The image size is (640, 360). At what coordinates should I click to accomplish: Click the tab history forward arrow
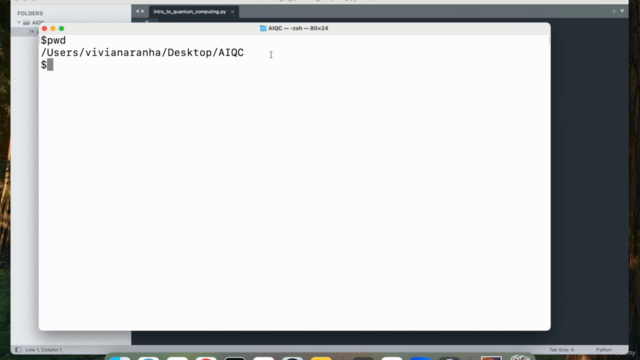tap(143, 11)
